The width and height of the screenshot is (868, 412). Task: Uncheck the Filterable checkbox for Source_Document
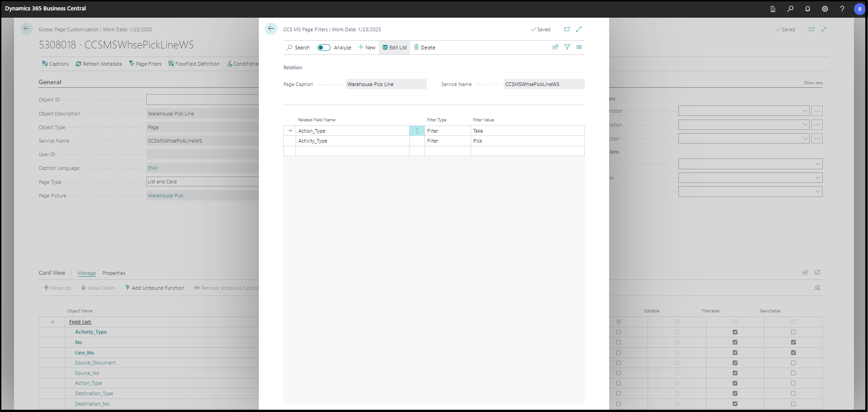coord(735,363)
